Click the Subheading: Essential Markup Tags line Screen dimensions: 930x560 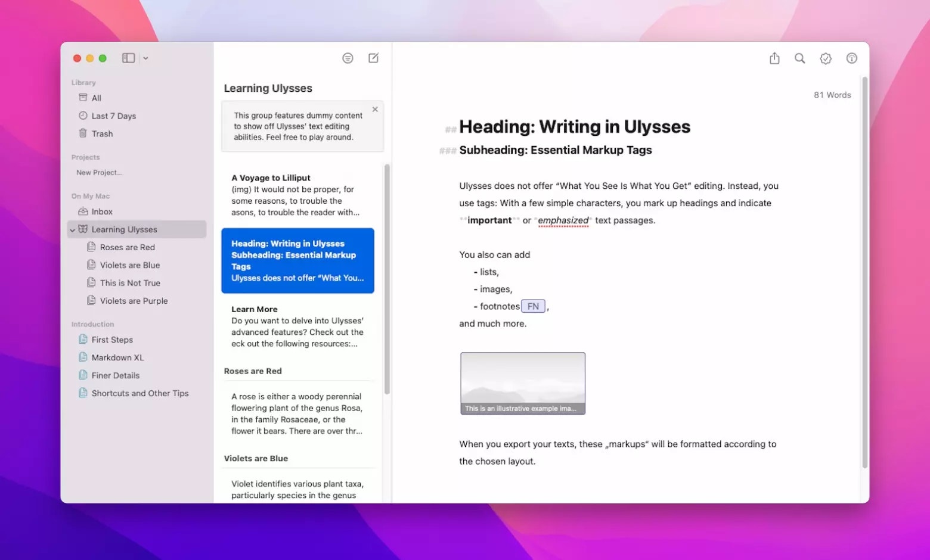556,150
